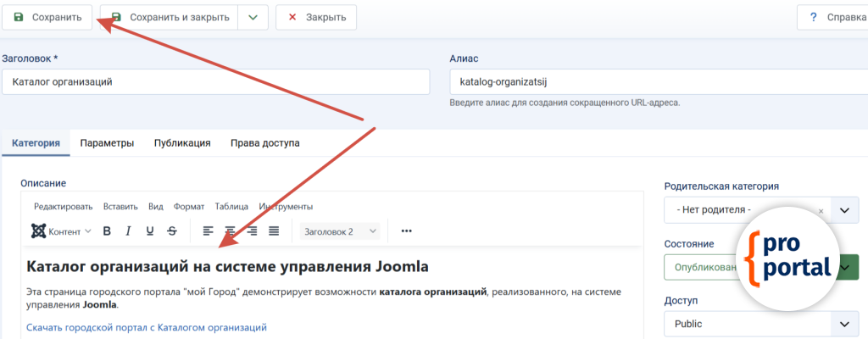Click the Алиас input field

pos(653,82)
